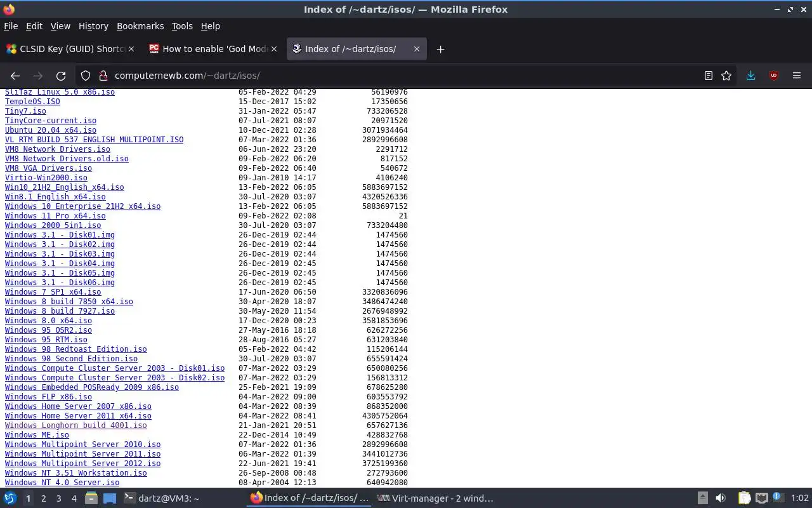
Task: Go back to the previous page
Action: click(x=15, y=76)
